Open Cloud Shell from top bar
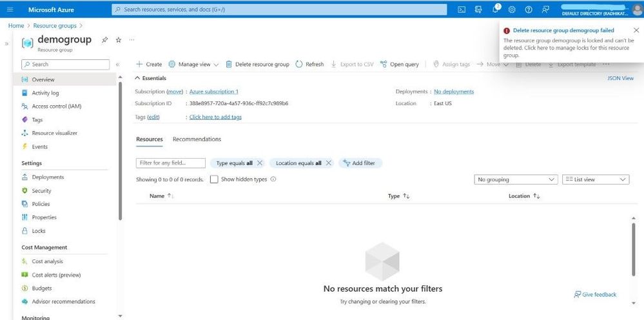644x320 pixels. [x=462, y=10]
